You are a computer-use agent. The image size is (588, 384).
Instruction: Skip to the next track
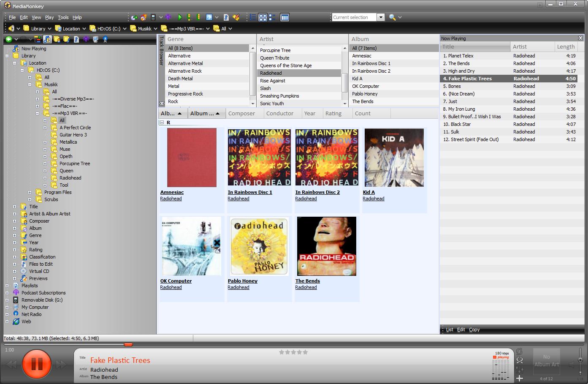point(62,364)
